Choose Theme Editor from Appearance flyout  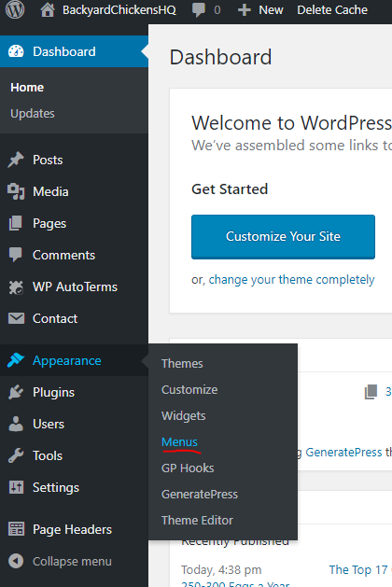pos(197,521)
